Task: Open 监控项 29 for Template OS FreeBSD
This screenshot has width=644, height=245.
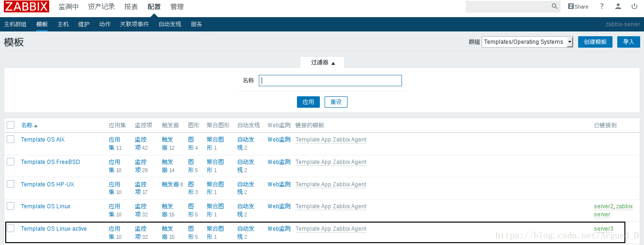Action: pyautogui.click(x=141, y=166)
